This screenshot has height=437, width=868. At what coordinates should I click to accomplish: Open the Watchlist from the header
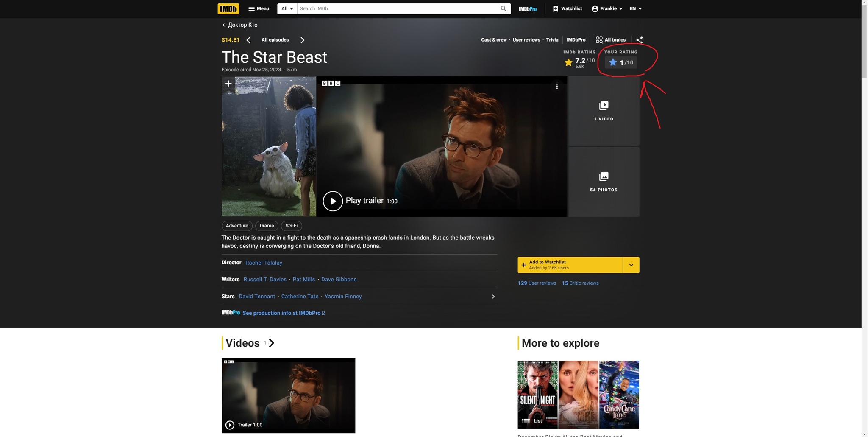tap(567, 8)
